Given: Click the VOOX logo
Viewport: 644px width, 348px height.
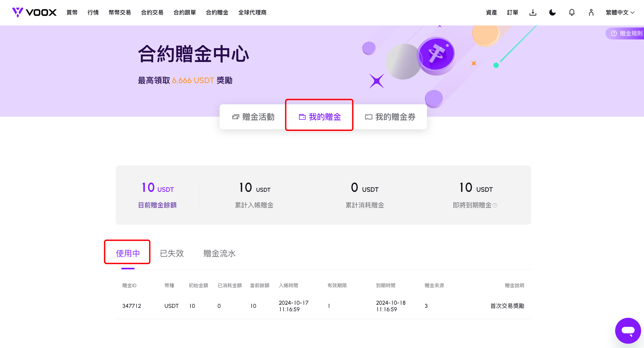Looking at the screenshot, I should pyautogui.click(x=34, y=12).
